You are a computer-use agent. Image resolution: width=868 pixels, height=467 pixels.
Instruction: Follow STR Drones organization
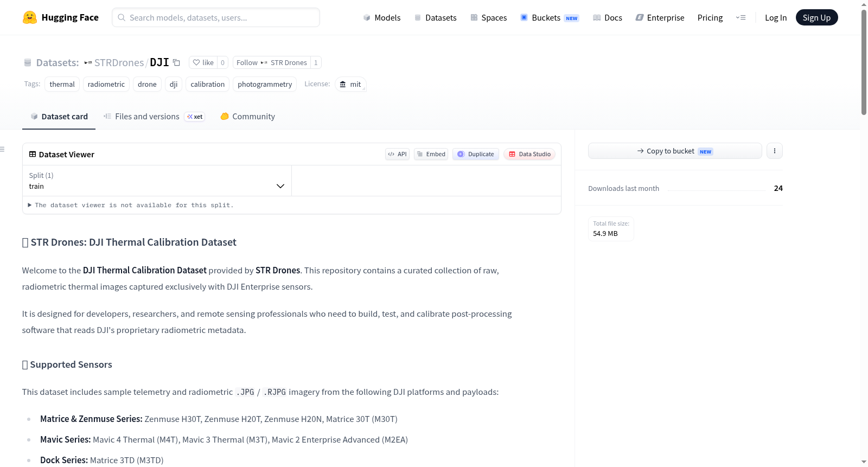[x=272, y=62]
